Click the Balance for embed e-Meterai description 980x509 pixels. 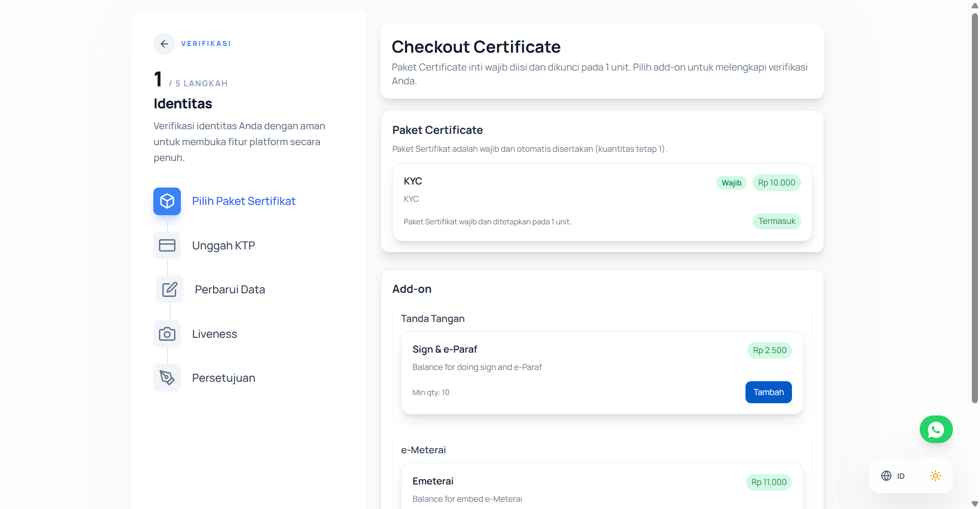click(x=468, y=499)
